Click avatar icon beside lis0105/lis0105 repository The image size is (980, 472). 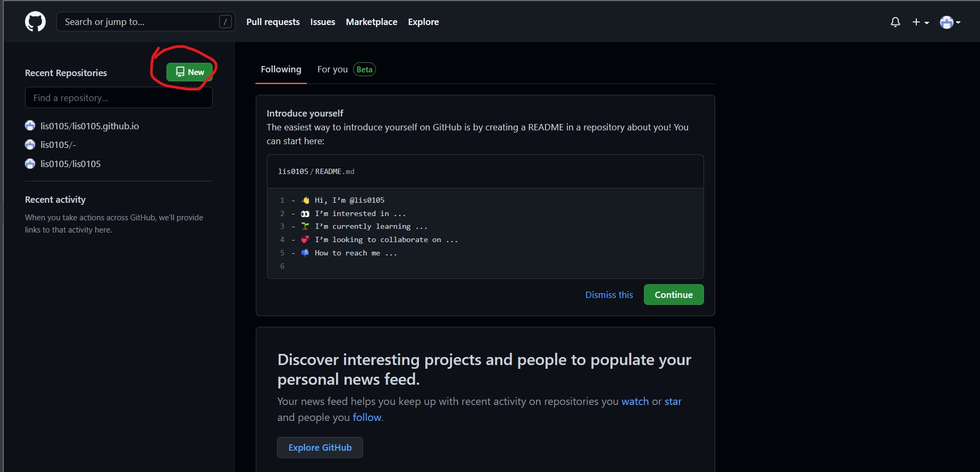point(30,164)
